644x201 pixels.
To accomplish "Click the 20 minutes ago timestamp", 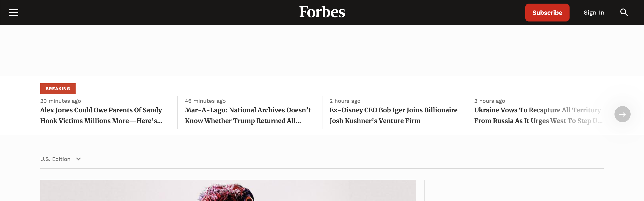I will coord(60,101).
